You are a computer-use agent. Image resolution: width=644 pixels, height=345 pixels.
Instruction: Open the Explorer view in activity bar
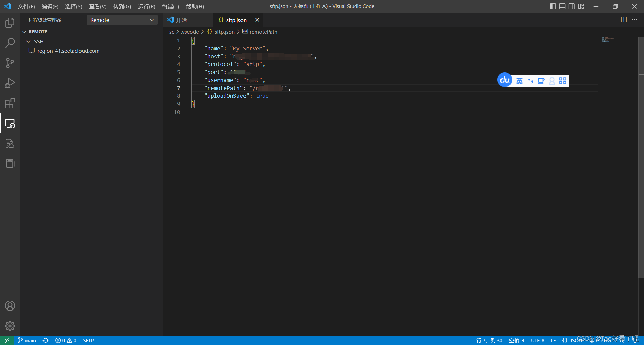(x=10, y=23)
